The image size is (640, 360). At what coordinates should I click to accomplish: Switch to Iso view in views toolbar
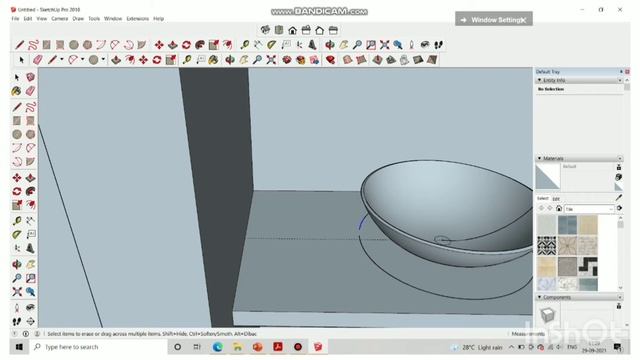click(265, 30)
